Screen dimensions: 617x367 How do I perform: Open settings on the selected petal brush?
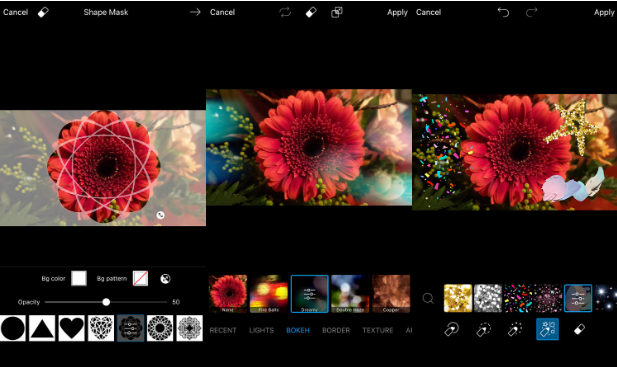(578, 298)
